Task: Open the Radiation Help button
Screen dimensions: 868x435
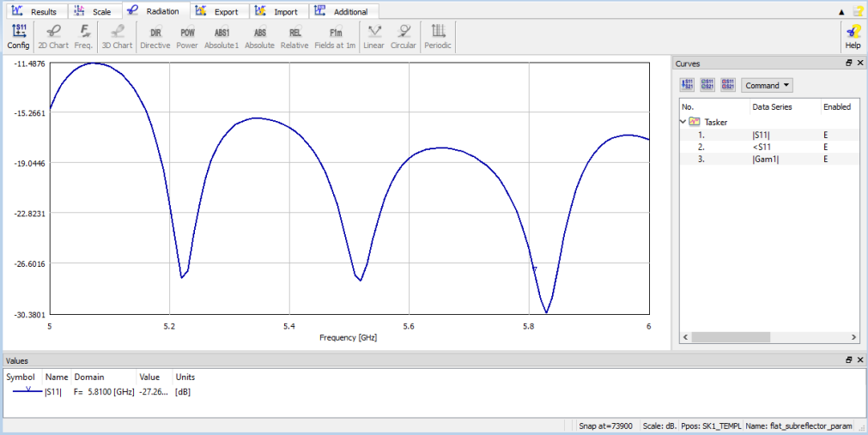Action: tap(853, 37)
